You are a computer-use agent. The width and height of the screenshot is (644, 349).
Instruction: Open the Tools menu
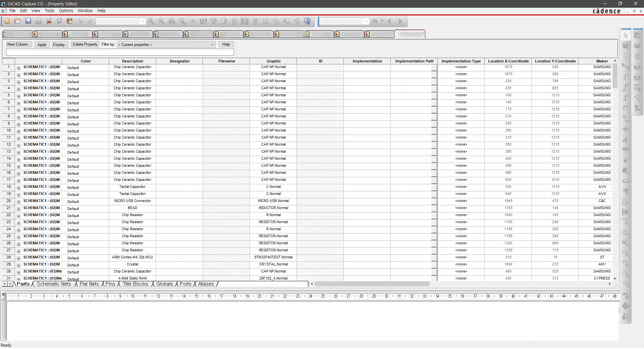pos(50,11)
